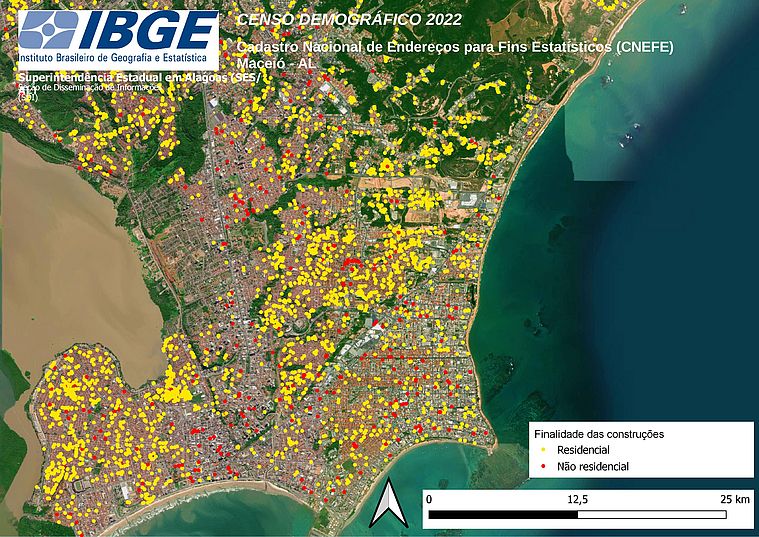Click the Cadastro Nacional de Endereços (CNEFE) subtitle
Screen dimensions: 759x537
coord(455,47)
